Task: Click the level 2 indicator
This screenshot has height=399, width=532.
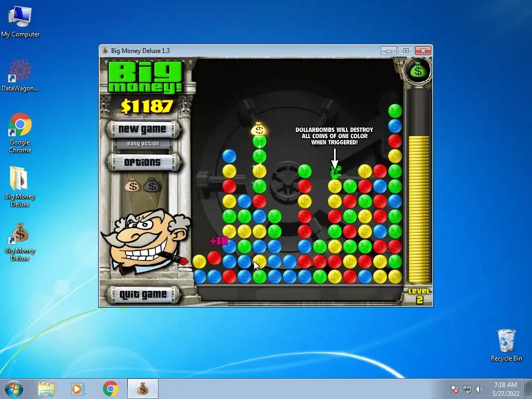Action: coord(419,296)
